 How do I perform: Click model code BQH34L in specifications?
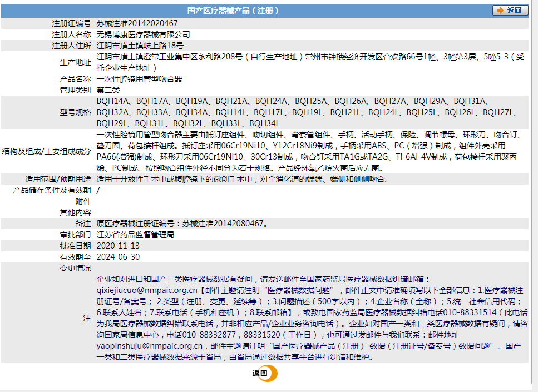[x=264, y=123]
